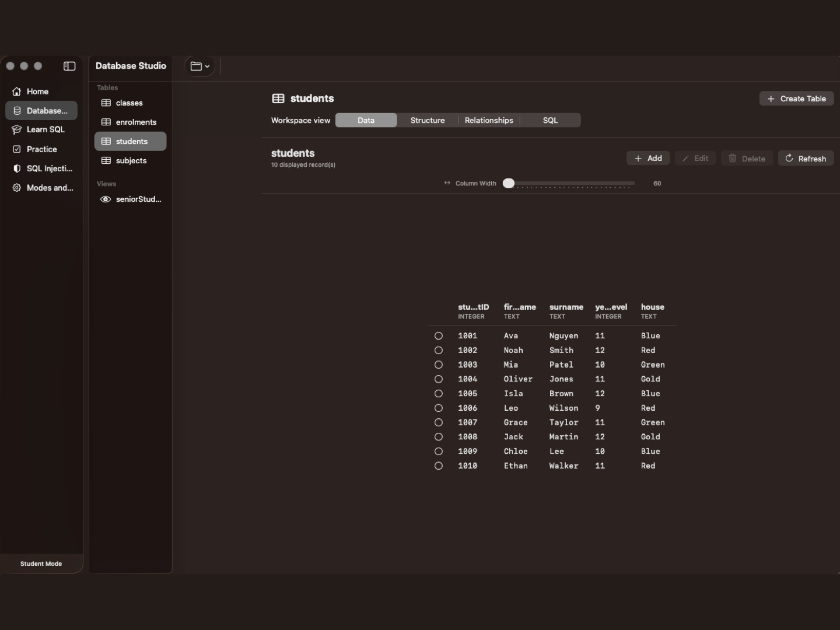Click the Create Table button

[796, 99]
